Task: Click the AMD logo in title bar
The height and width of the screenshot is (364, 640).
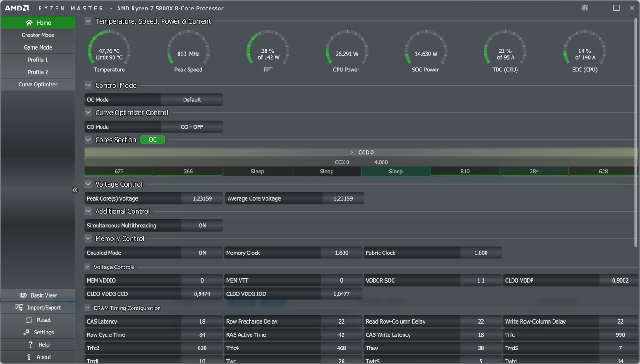Action: 17,8
